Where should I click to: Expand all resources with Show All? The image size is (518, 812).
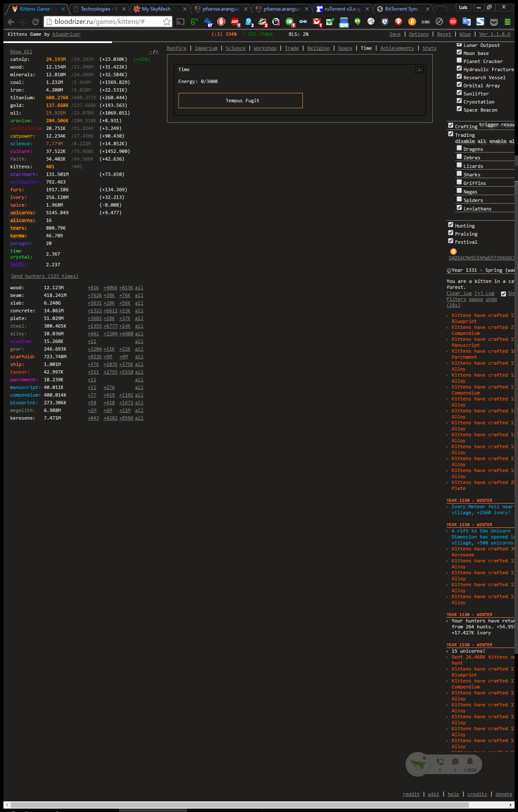coord(21,52)
